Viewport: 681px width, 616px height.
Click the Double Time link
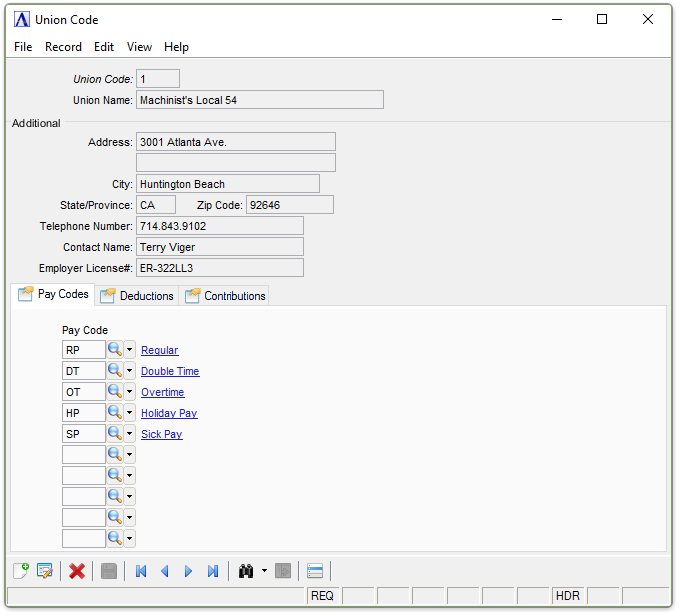(x=170, y=371)
